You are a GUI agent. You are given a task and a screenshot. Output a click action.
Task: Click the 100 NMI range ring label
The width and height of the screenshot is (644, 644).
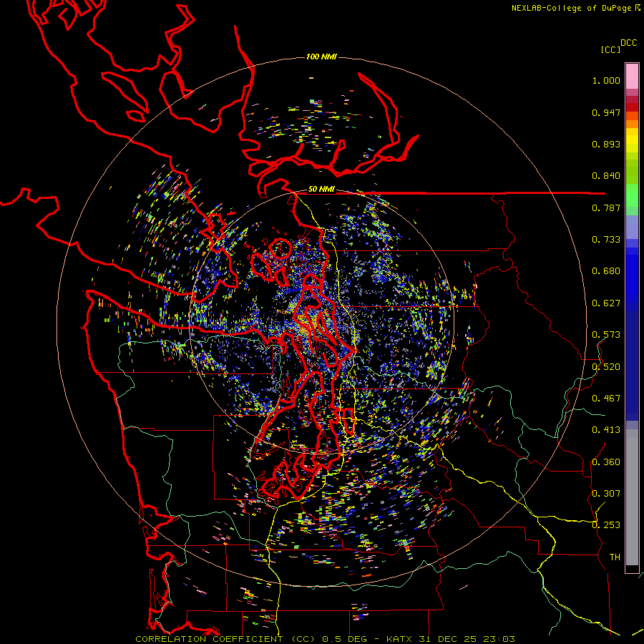click(x=321, y=57)
